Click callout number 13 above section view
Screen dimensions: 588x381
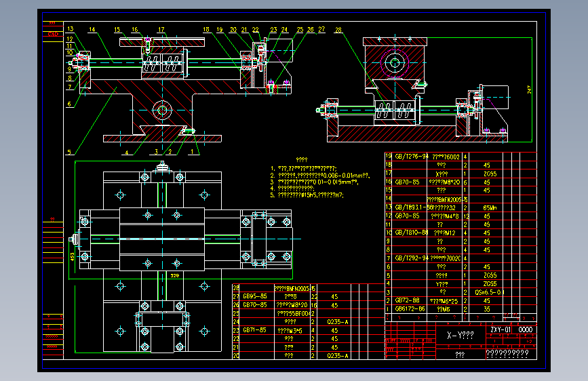[x=70, y=29]
